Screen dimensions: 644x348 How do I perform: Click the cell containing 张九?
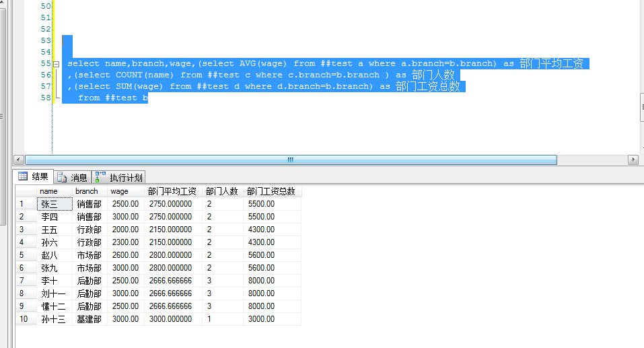[55, 268]
